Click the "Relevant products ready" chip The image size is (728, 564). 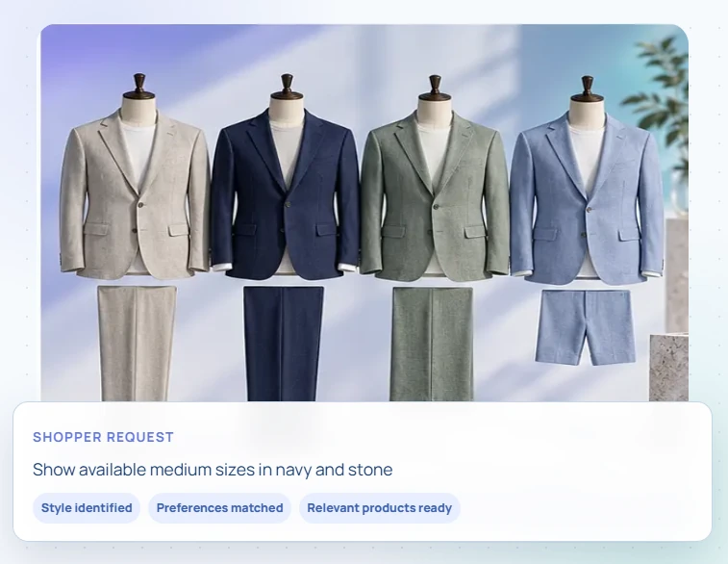pos(379,508)
